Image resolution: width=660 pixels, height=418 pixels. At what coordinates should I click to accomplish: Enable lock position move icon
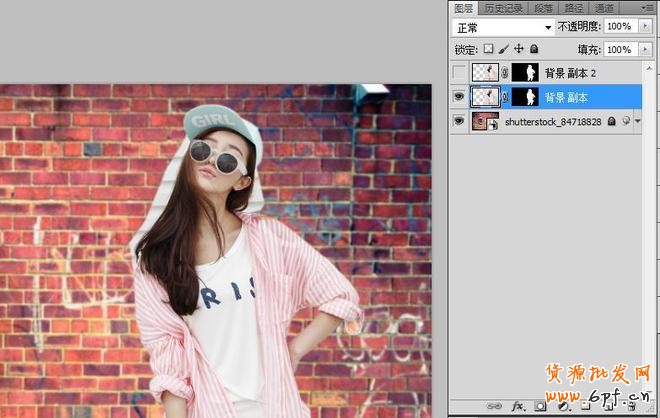click(518, 48)
